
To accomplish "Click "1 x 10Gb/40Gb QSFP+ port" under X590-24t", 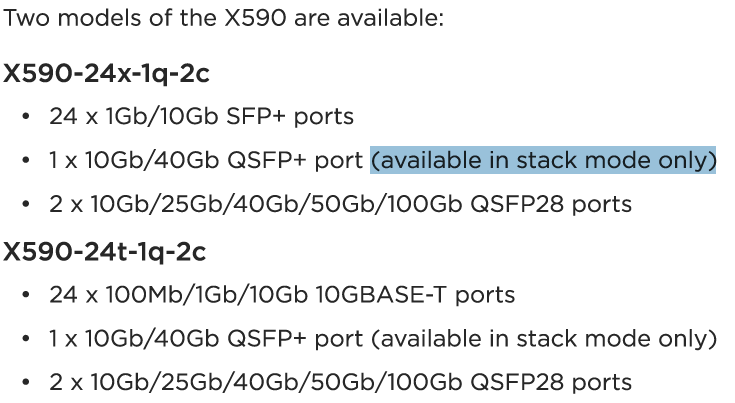I will pyautogui.click(x=206, y=338).
